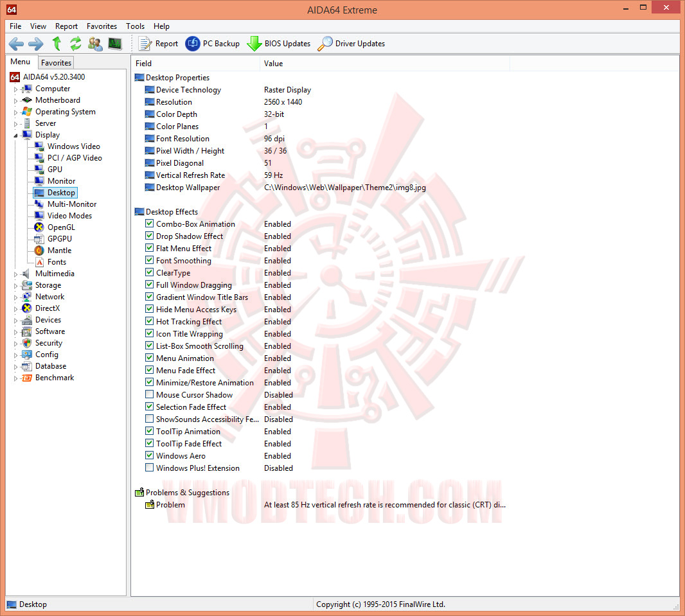Viewport: 685px width, 616px height.
Task: Expand the Motherboard tree node
Action: pyautogui.click(x=15, y=100)
